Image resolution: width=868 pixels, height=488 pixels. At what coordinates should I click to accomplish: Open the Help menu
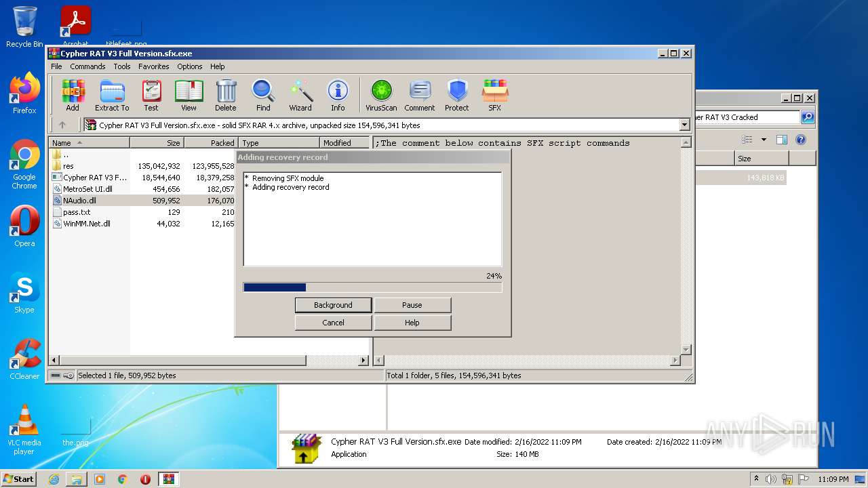[x=218, y=66]
